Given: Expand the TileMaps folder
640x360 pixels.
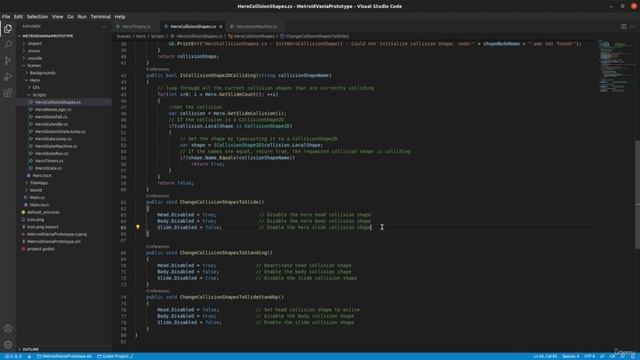Looking at the screenshot, I should tap(39, 183).
